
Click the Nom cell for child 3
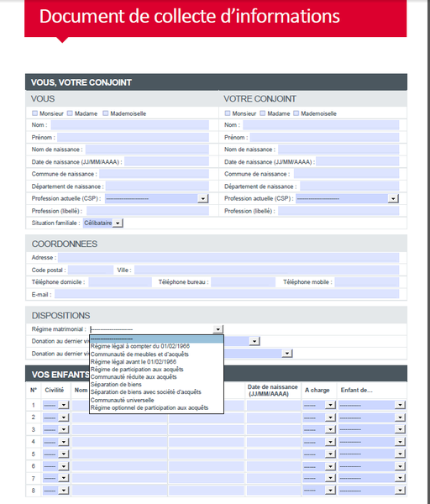[x=119, y=430]
